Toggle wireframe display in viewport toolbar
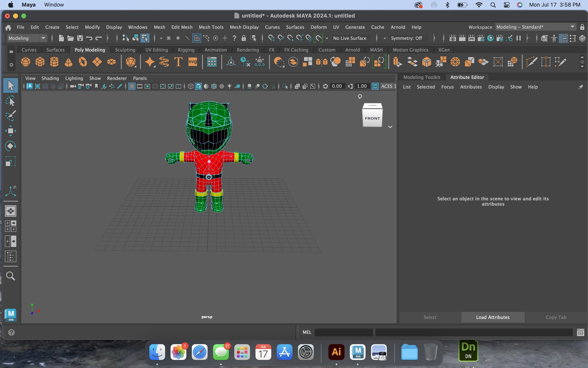The width and height of the screenshot is (588, 368). (190, 86)
